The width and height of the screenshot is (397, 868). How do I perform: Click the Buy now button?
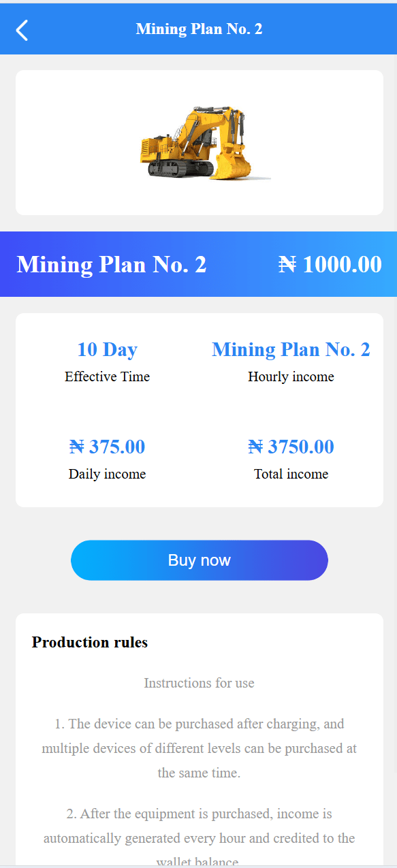click(x=200, y=560)
